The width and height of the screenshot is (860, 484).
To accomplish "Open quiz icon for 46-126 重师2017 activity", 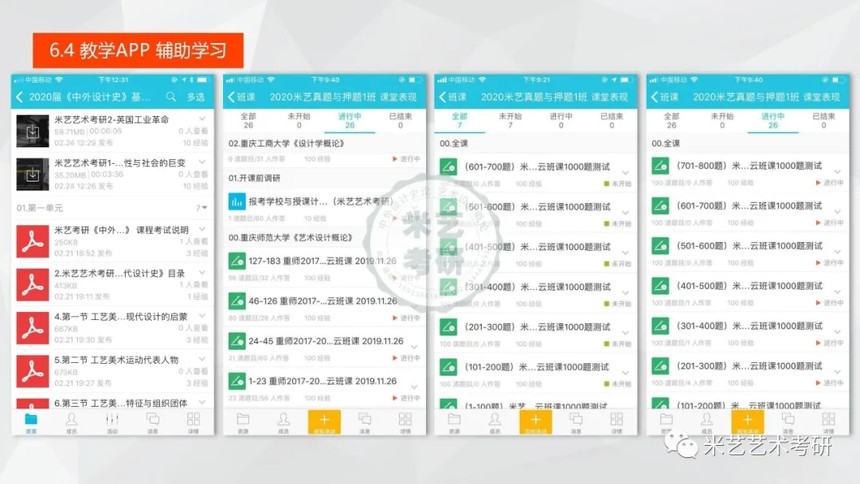I will (237, 301).
